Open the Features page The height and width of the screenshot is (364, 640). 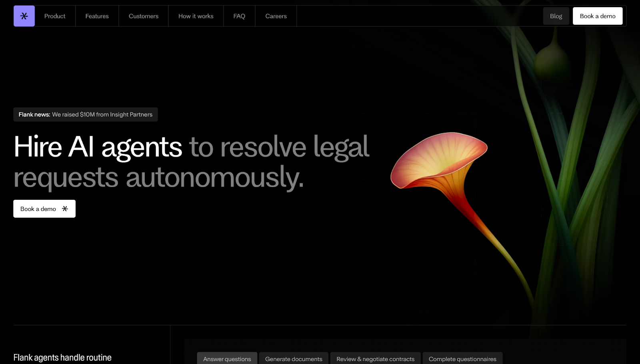pos(97,16)
